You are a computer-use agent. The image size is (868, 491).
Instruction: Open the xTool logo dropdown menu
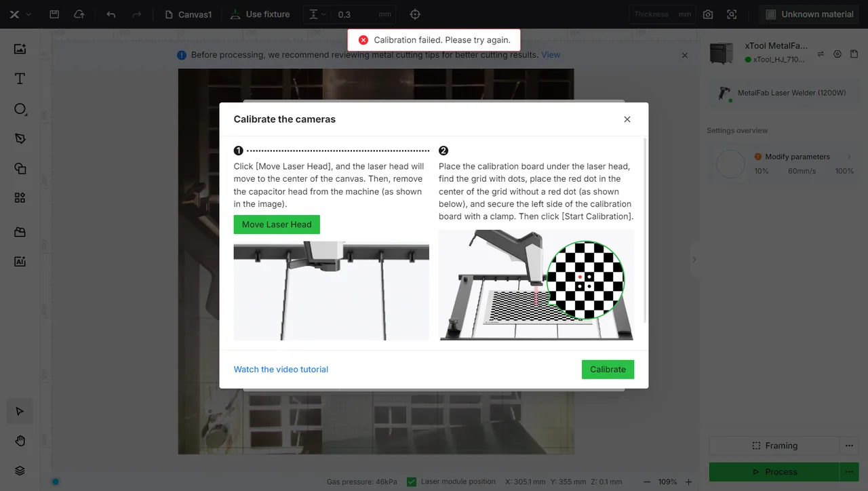coord(19,14)
